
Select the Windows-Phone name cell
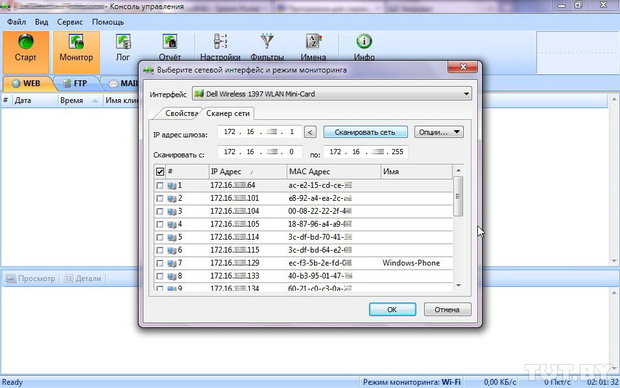[411, 263]
